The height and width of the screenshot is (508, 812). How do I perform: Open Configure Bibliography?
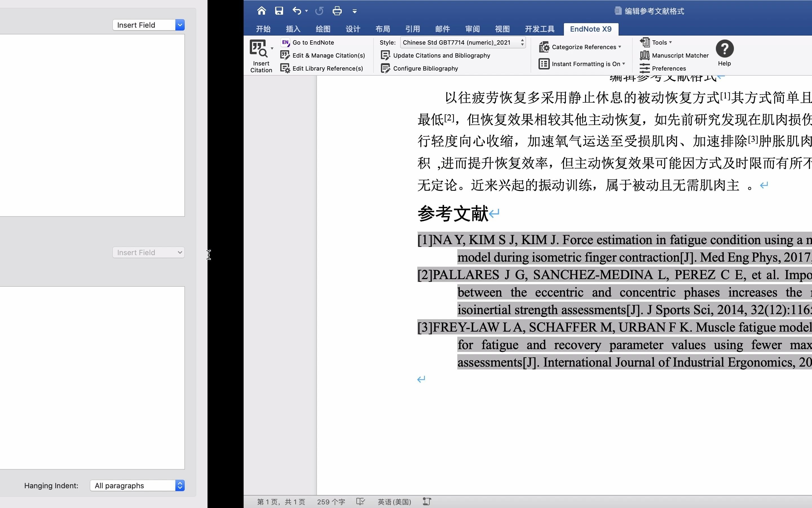point(420,69)
